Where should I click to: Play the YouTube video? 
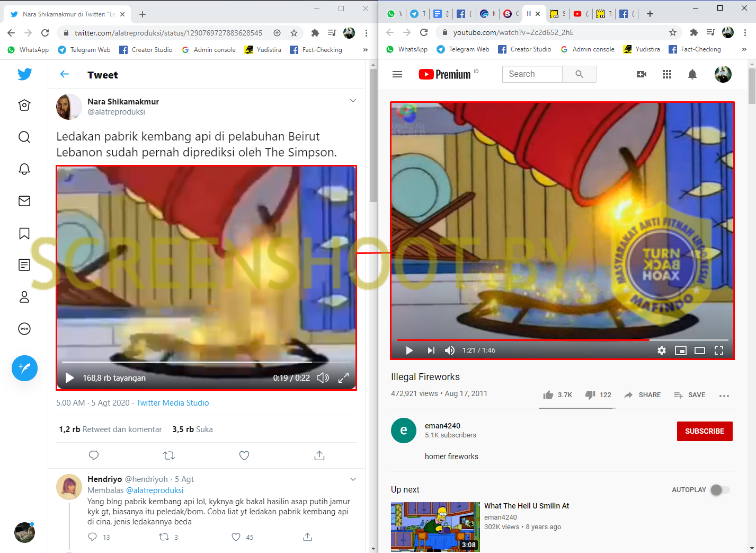(x=409, y=350)
